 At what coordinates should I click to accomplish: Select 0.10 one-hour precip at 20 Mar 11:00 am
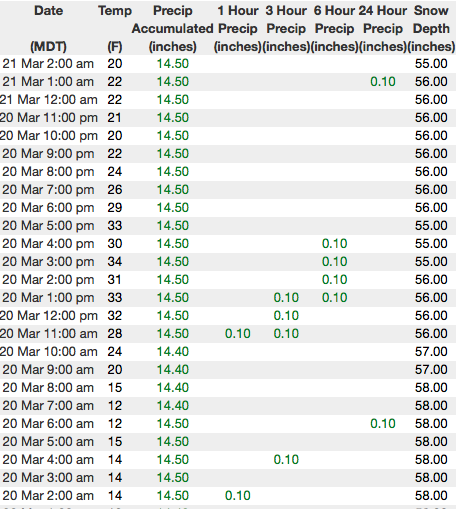(238, 334)
